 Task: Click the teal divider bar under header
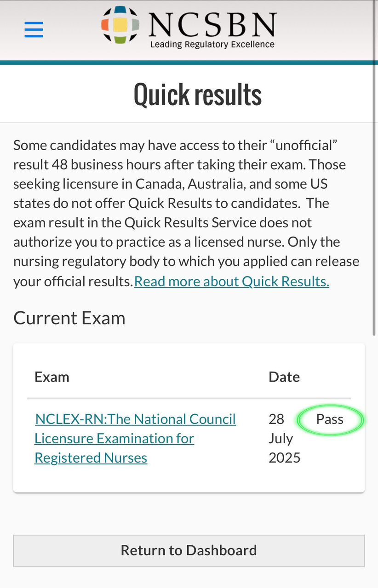(189, 62)
